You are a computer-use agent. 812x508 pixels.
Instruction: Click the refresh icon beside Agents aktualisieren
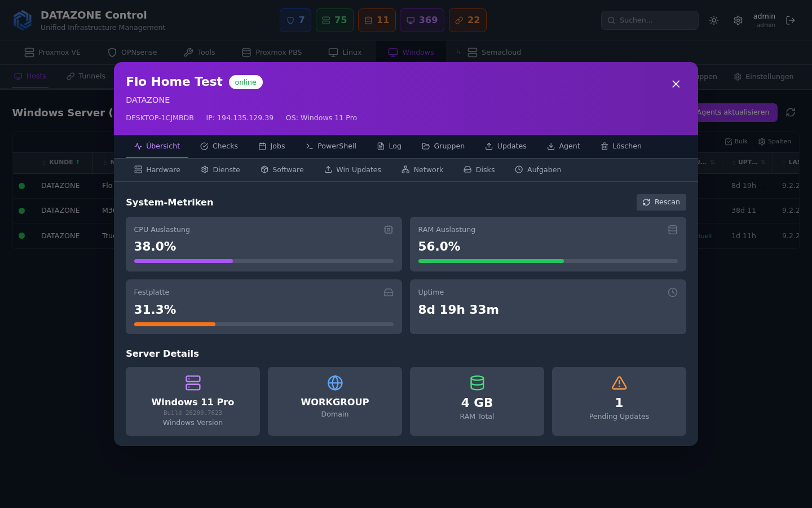coord(791,112)
